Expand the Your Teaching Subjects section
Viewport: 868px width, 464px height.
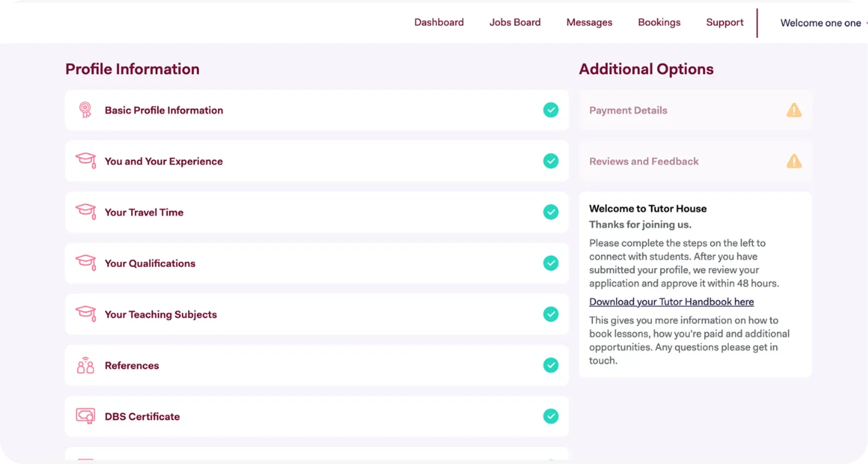tap(161, 314)
